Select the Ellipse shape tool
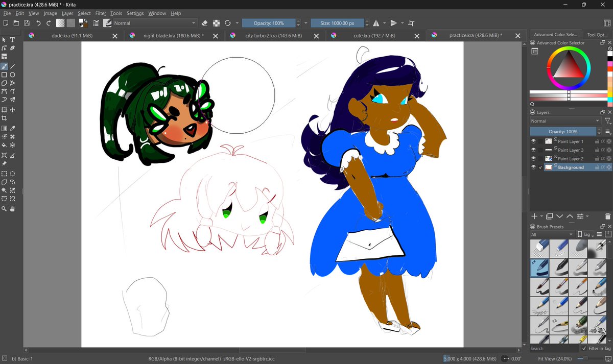613x364 pixels. [13, 75]
